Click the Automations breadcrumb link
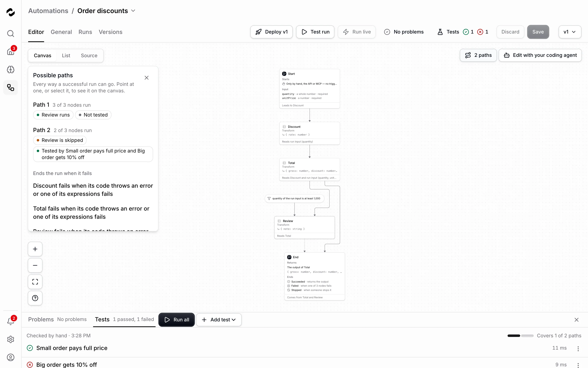The image size is (588, 368). tap(48, 11)
